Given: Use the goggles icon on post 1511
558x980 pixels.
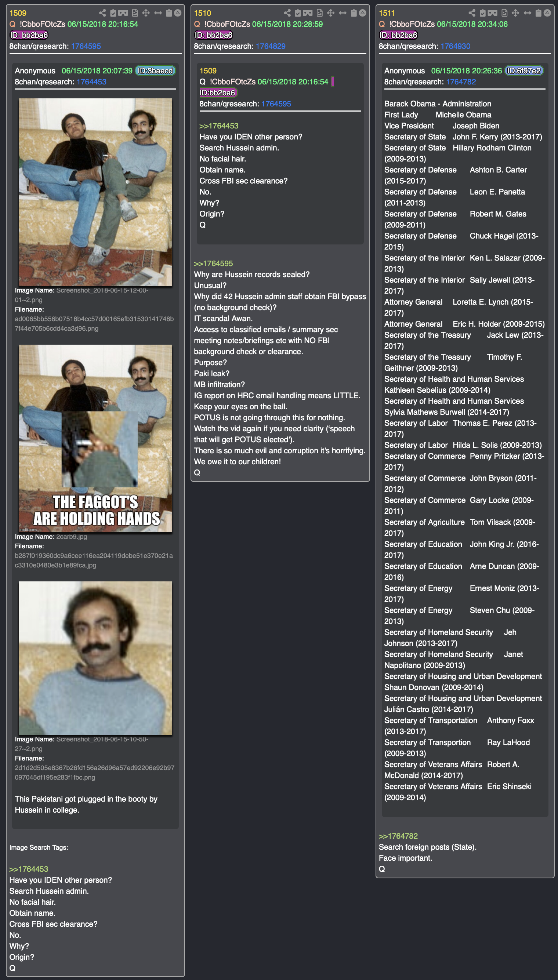Looking at the screenshot, I should (492, 13).
